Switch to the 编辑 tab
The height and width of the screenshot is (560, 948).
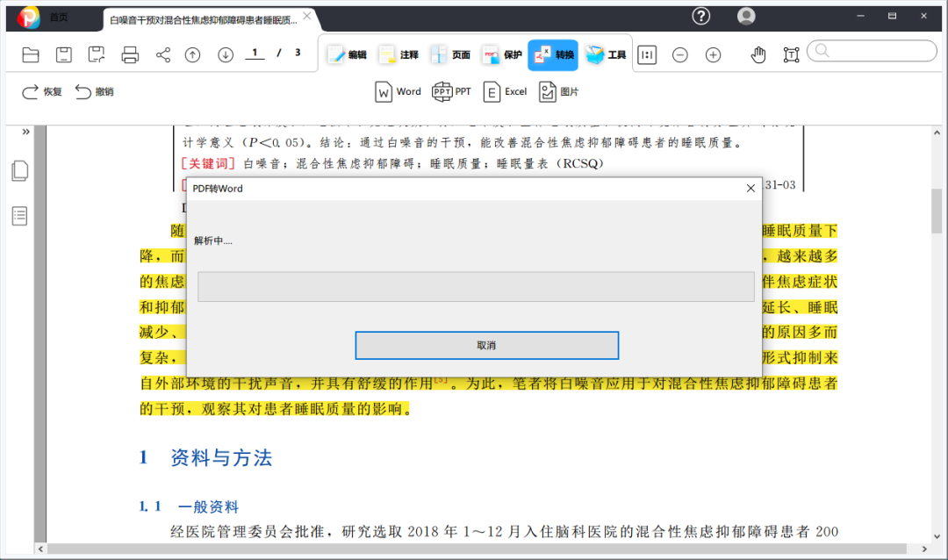(348, 55)
